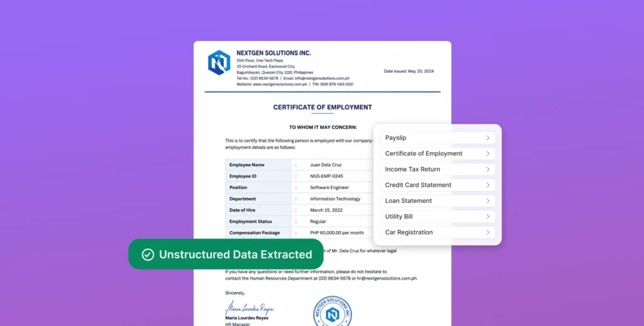Viewport: 644px width, 326px height.
Task: Click the 25 Orchard Road, Eastwood City line
Action: (x=266, y=67)
